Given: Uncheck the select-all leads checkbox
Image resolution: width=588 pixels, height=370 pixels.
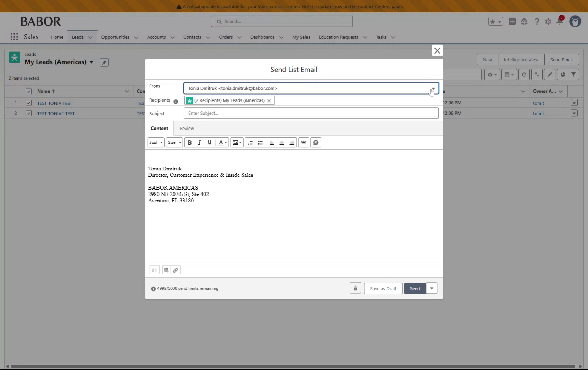Looking at the screenshot, I should [x=28, y=92].
